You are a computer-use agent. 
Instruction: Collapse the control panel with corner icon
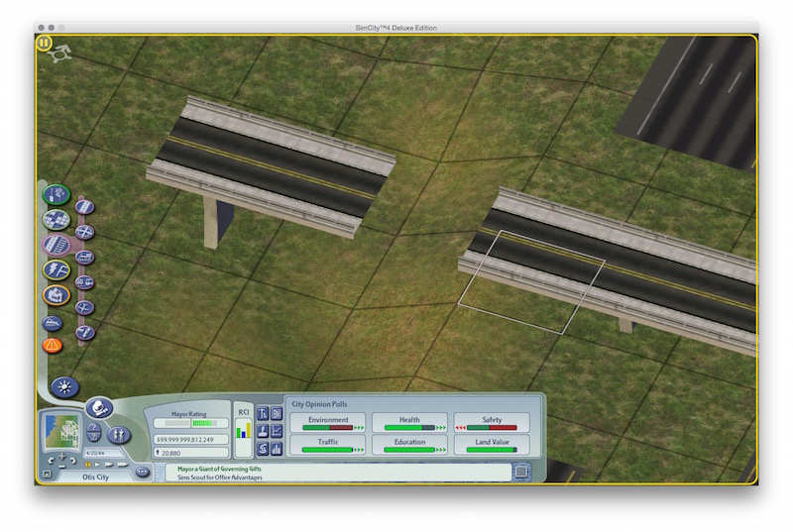pyautogui.click(x=47, y=474)
